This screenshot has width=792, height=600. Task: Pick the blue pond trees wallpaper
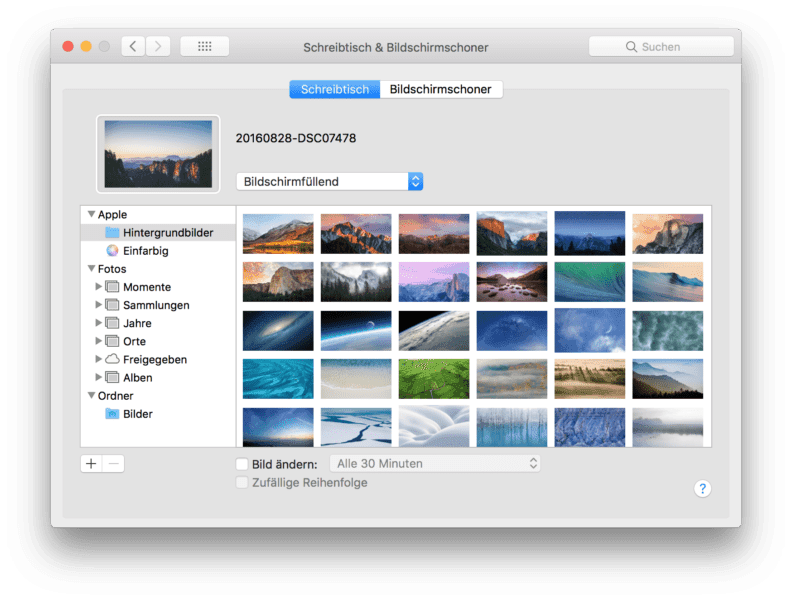512,427
